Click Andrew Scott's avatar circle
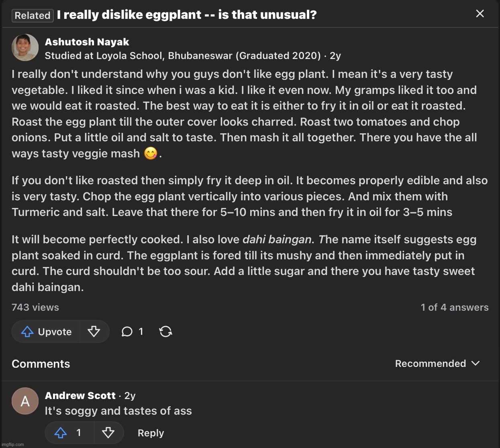The height and width of the screenshot is (448, 500). 25,401
